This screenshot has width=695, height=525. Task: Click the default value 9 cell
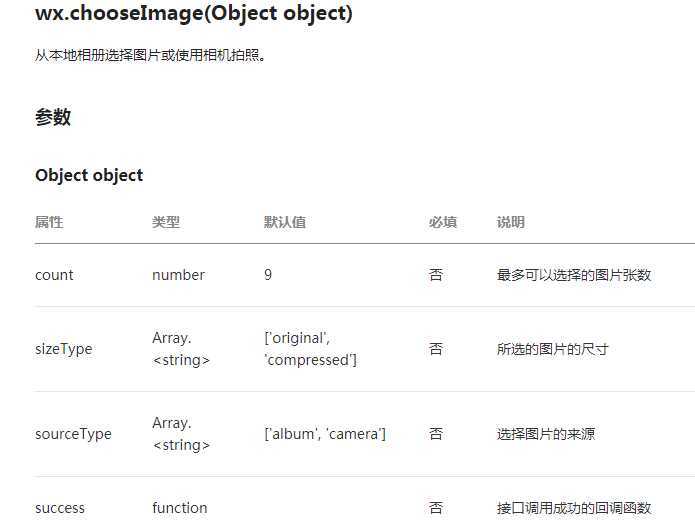(268, 275)
